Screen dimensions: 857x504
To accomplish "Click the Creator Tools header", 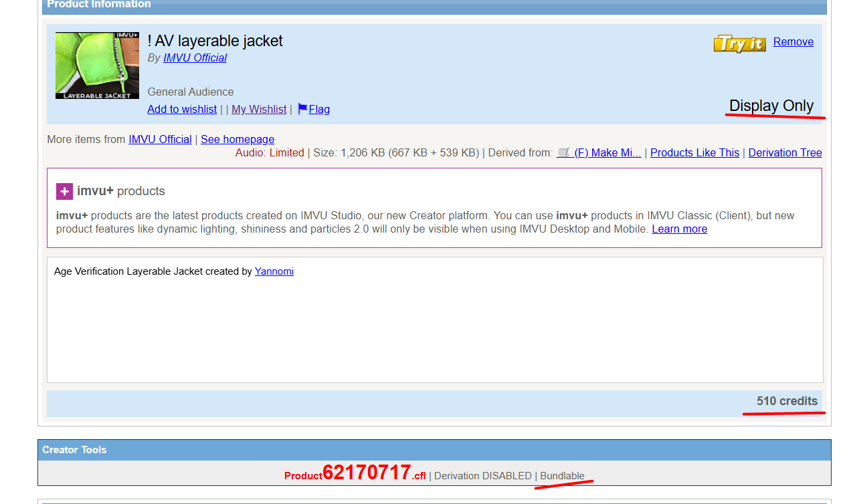I will pos(74,450).
